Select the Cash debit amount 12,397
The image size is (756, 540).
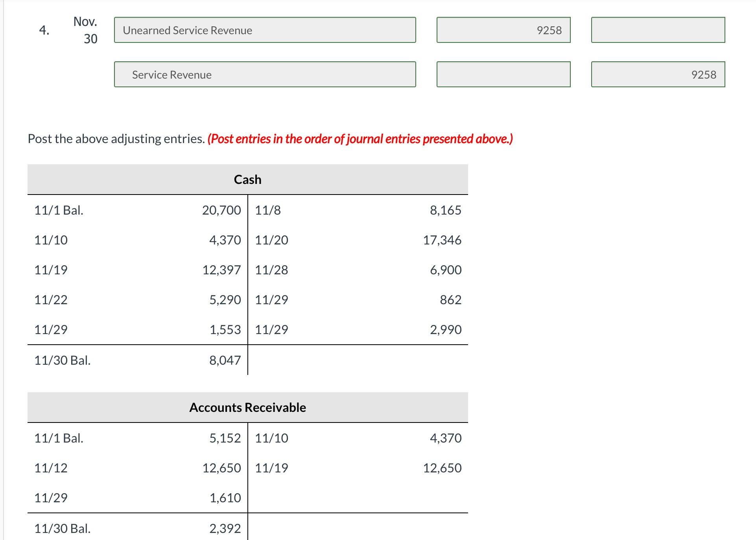[221, 270]
